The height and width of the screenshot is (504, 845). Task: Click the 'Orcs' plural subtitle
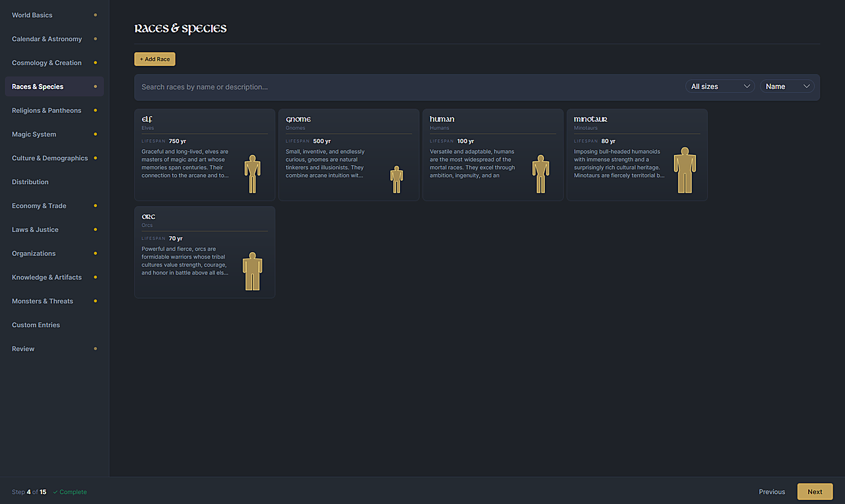147,225
